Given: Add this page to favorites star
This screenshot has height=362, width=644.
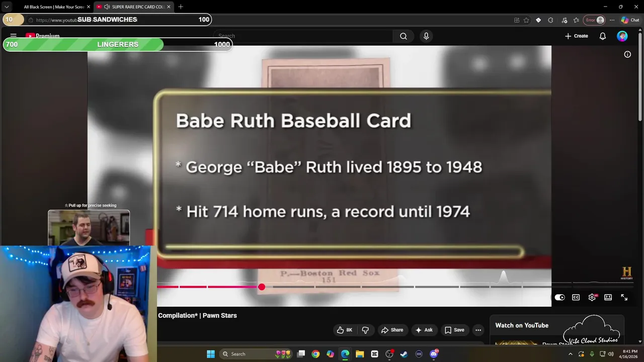Looking at the screenshot, I should pos(526,20).
